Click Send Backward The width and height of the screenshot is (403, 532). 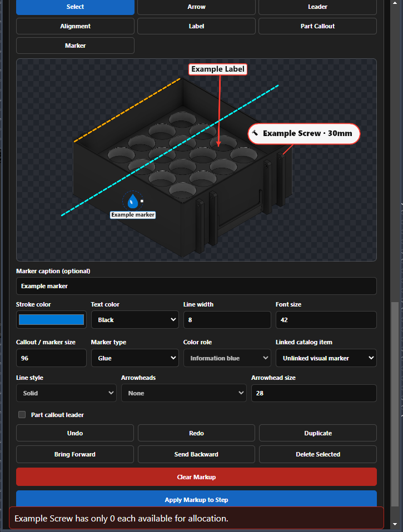coord(196,454)
